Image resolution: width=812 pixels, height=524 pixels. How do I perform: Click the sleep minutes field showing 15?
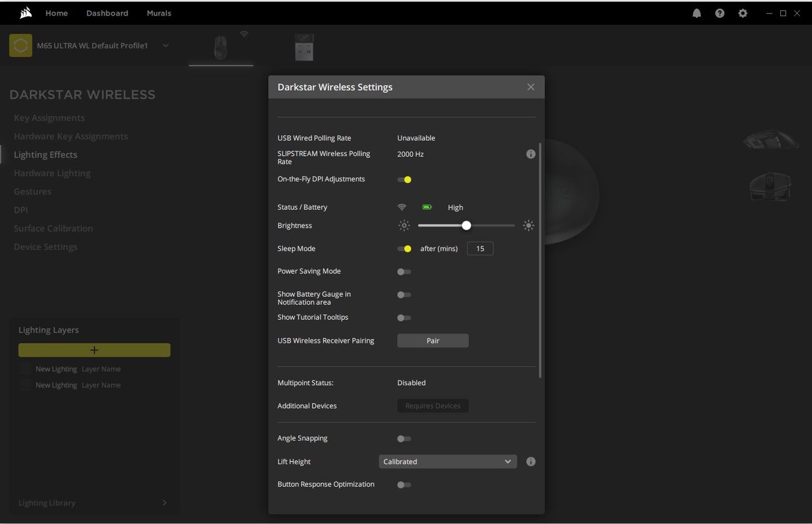pos(480,249)
